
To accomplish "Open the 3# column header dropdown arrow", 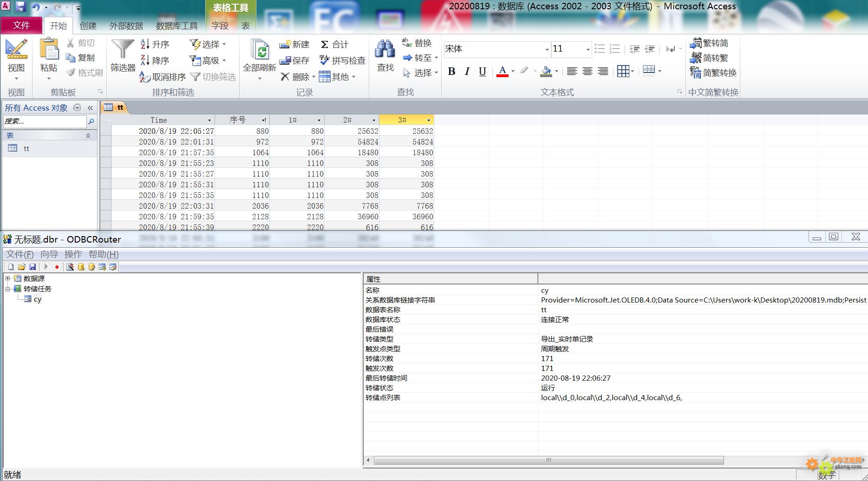I will click(x=429, y=120).
